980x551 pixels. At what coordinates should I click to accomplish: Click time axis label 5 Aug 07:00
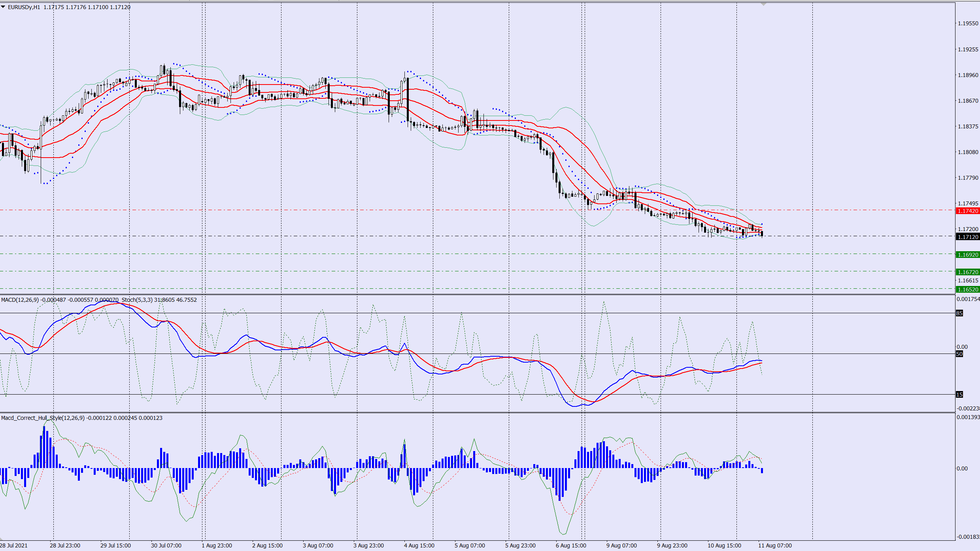pyautogui.click(x=470, y=545)
